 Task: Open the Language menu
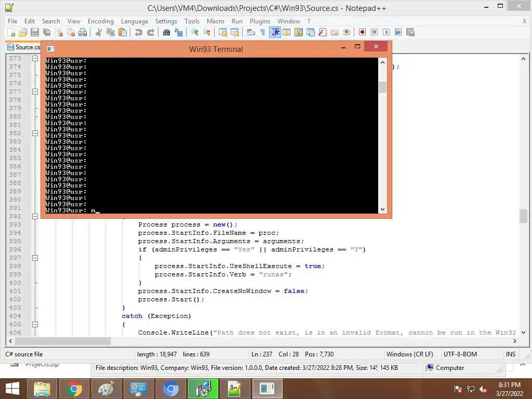pos(135,21)
